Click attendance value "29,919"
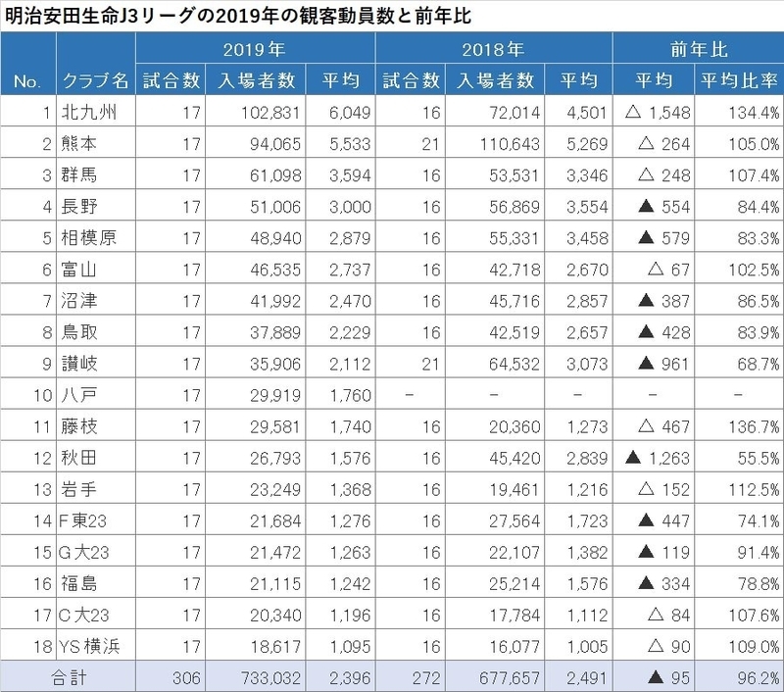Screen dimensions: 784x692 275,396
